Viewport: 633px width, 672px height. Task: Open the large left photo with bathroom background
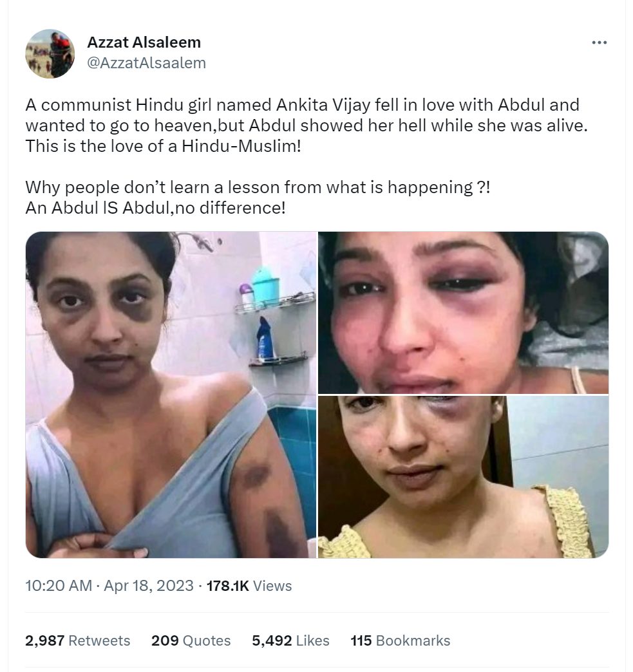pos(171,395)
